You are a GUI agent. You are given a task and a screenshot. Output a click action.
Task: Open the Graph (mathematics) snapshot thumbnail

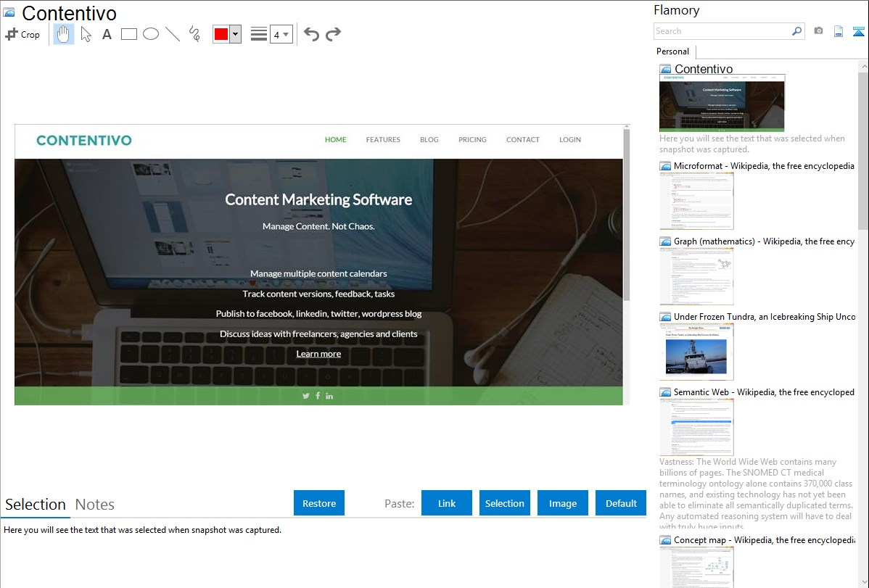click(x=696, y=276)
